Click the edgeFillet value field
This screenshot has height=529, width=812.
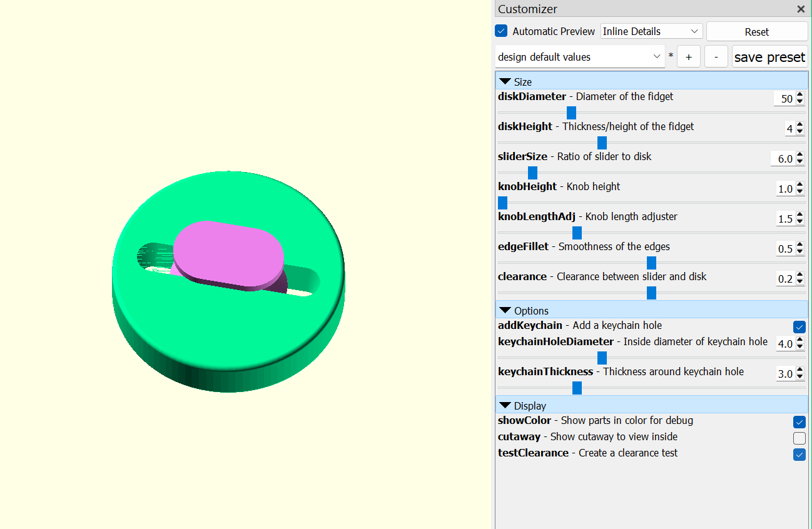(x=784, y=249)
